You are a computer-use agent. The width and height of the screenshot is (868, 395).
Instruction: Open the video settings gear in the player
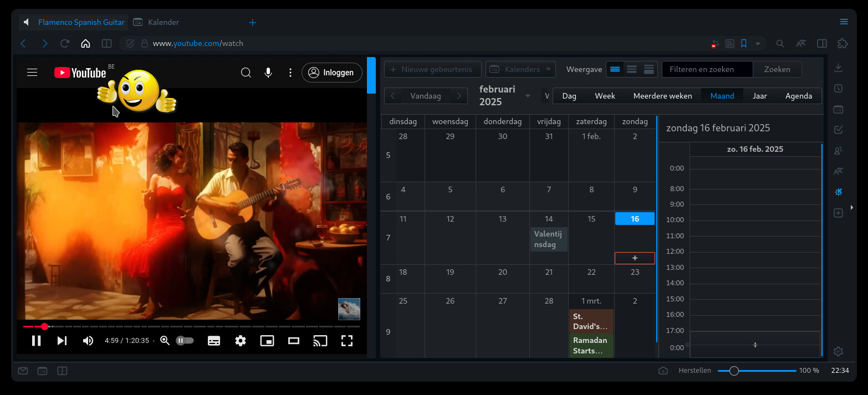(241, 341)
